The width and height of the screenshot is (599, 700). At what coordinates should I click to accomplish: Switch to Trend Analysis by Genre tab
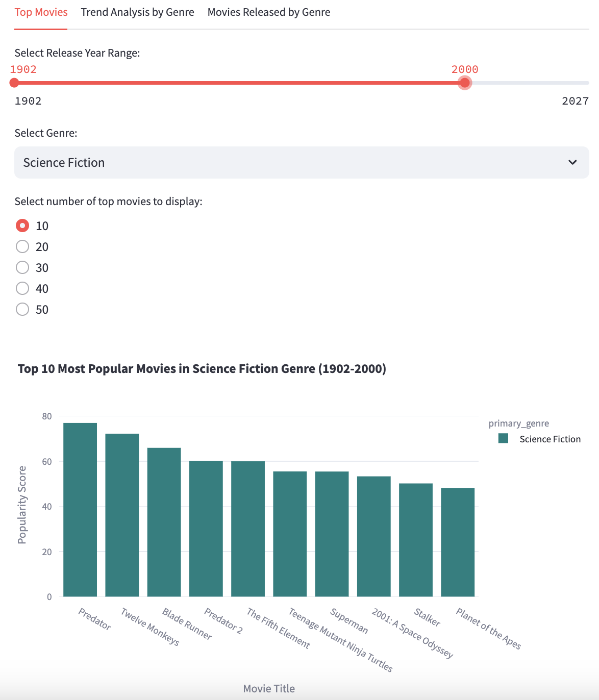137,12
